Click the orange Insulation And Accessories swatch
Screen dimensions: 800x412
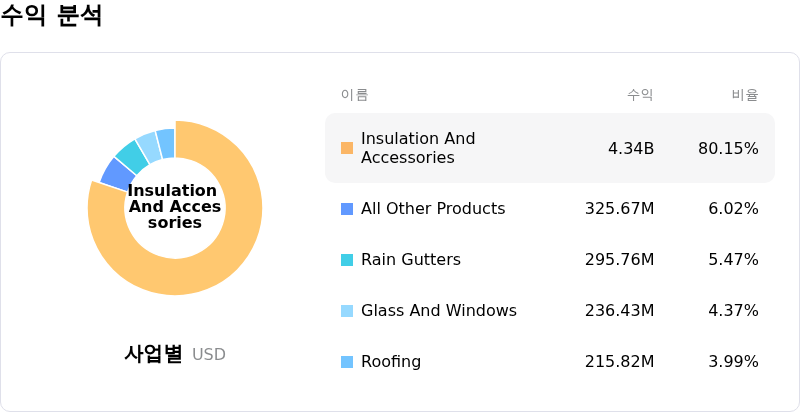[347, 148]
